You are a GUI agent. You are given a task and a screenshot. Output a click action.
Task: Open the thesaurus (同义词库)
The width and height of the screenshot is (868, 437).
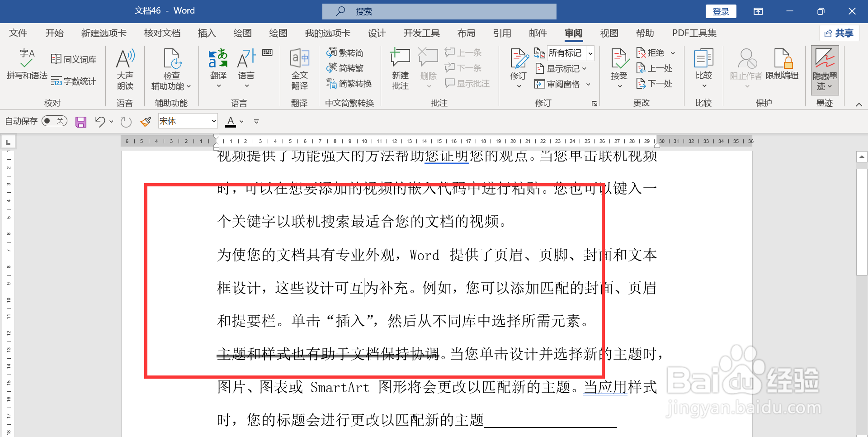[x=74, y=59]
